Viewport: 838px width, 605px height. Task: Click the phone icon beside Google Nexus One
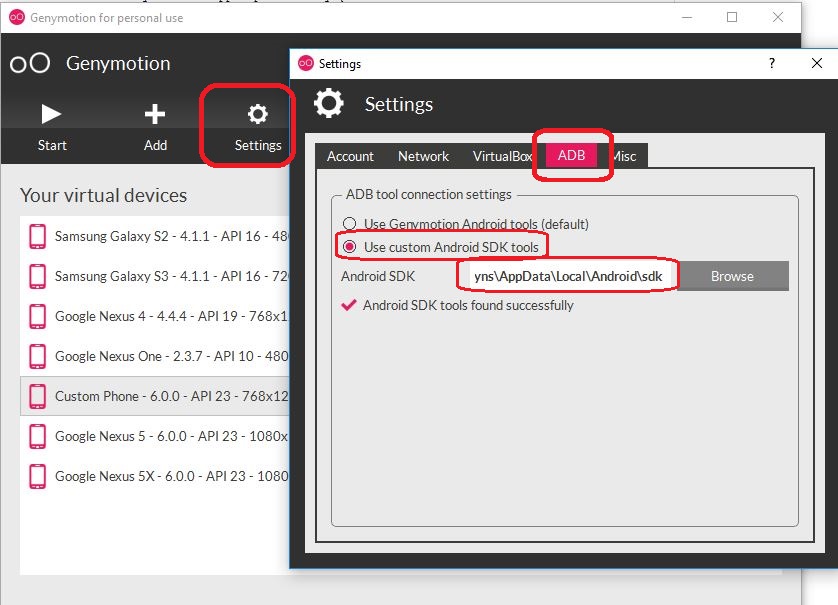click(x=37, y=356)
